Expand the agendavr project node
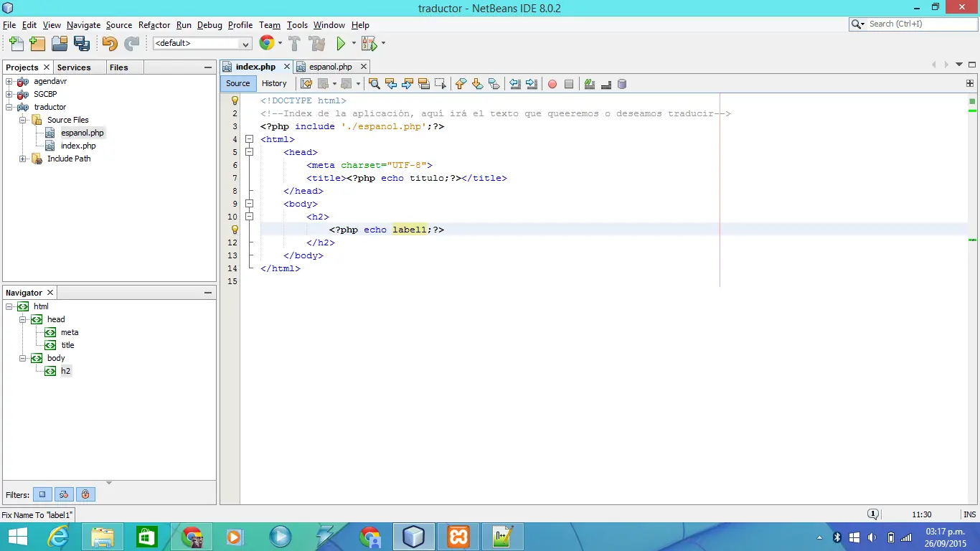The height and width of the screenshot is (551, 980). point(9,81)
